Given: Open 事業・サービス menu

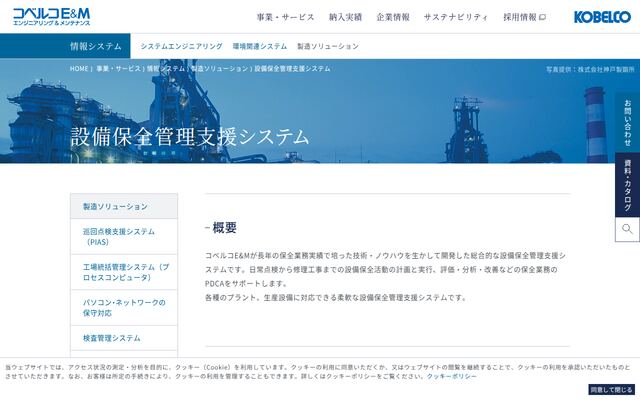Looking at the screenshot, I should coord(285,17).
